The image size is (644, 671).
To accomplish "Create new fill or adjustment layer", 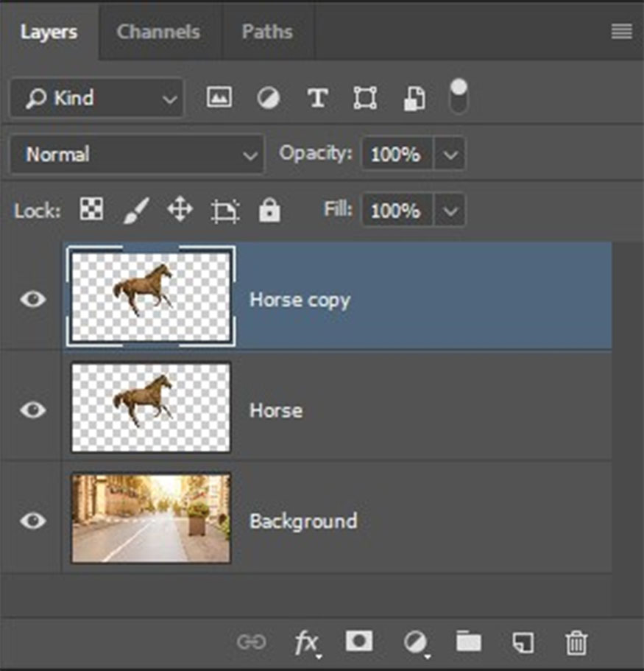I will (415, 643).
